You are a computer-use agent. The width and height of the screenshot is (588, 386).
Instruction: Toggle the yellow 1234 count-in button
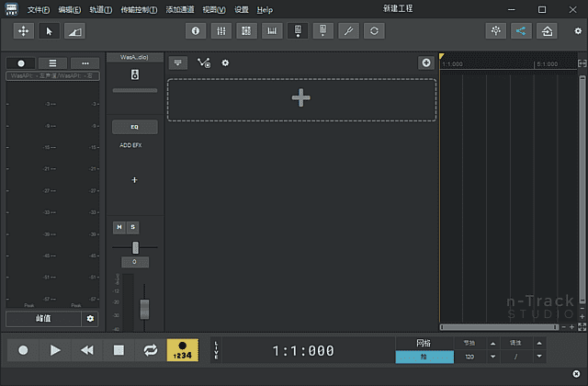point(182,350)
